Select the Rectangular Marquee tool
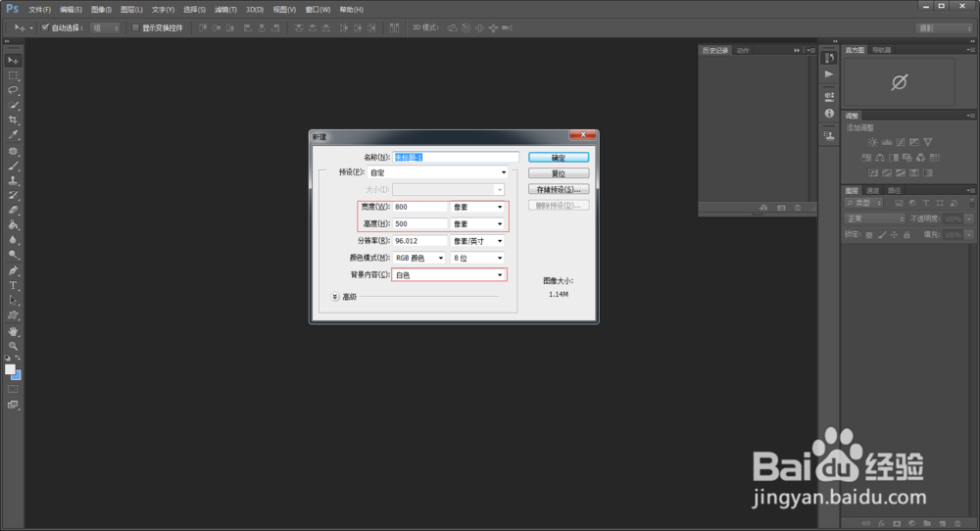Image resolution: width=980 pixels, height=531 pixels. point(13,75)
